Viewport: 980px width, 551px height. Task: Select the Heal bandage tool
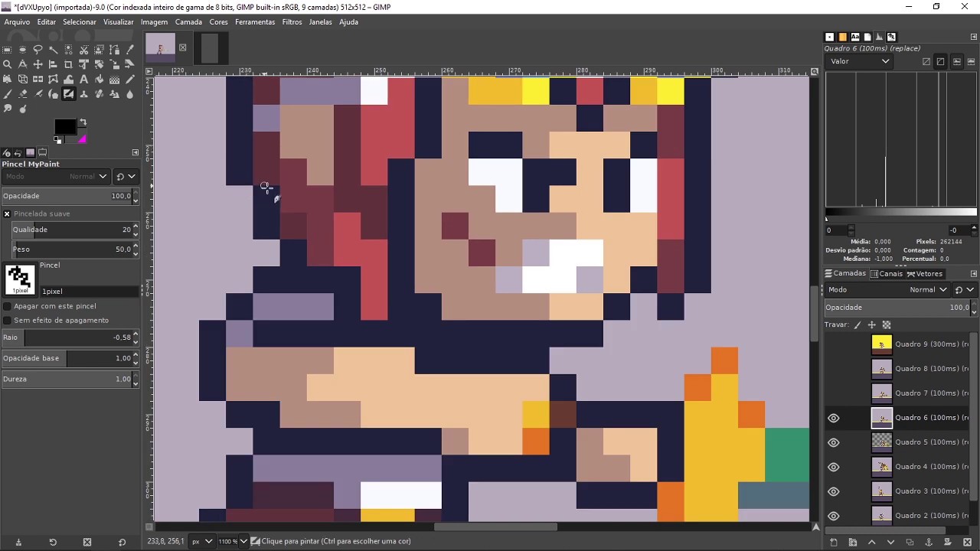(99, 94)
